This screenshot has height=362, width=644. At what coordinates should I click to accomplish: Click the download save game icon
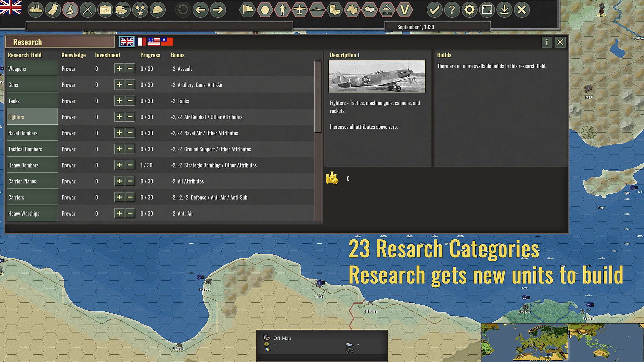pos(504,10)
